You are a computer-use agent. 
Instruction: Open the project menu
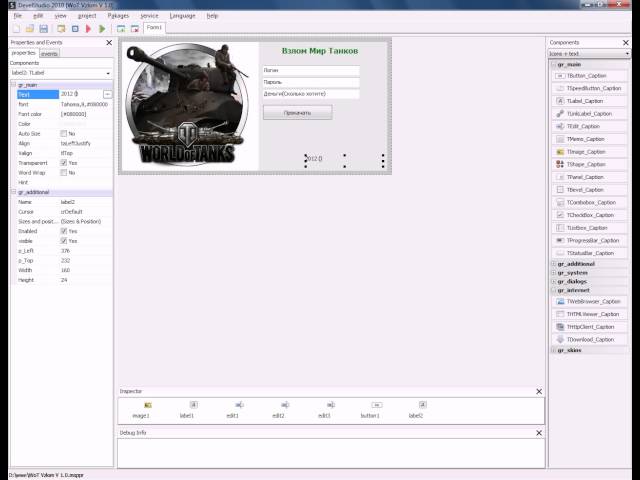[x=87, y=16]
